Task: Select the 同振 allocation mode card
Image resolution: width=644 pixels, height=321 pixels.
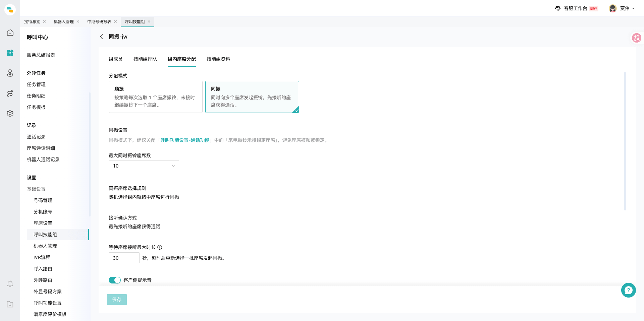Action: 252,97
